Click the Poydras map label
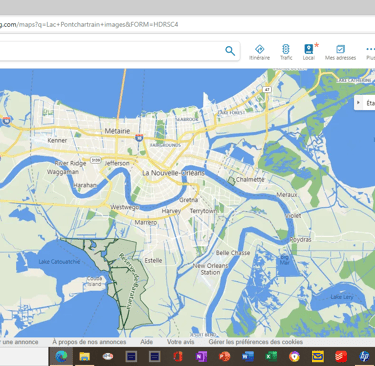This screenshot has width=375, height=366. 300,239
